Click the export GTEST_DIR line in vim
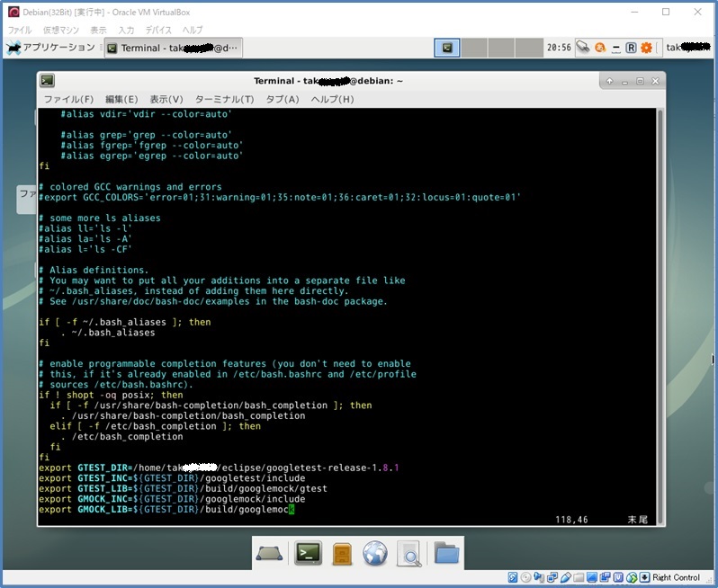718x588 pixels. point(219,468)
